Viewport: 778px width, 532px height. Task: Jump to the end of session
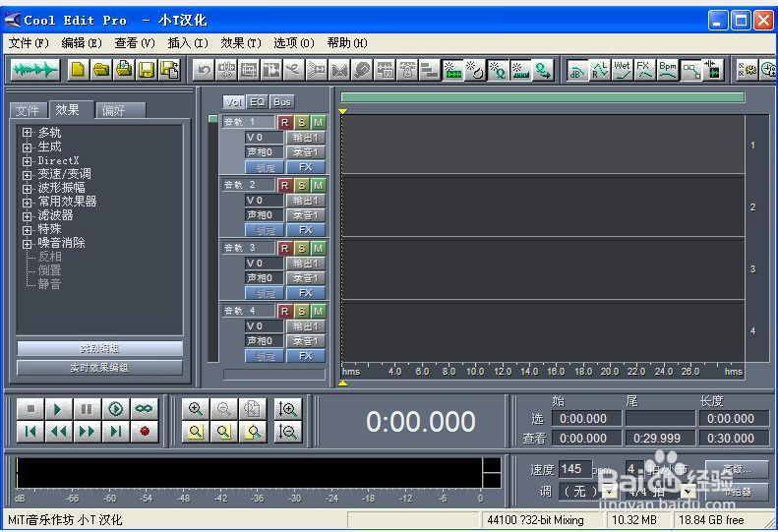point(116,432)
